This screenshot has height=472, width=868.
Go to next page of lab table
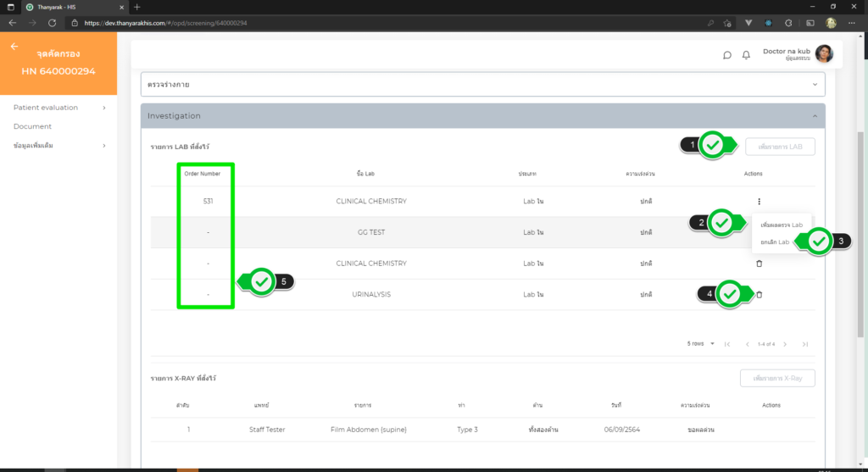[785, 344]
